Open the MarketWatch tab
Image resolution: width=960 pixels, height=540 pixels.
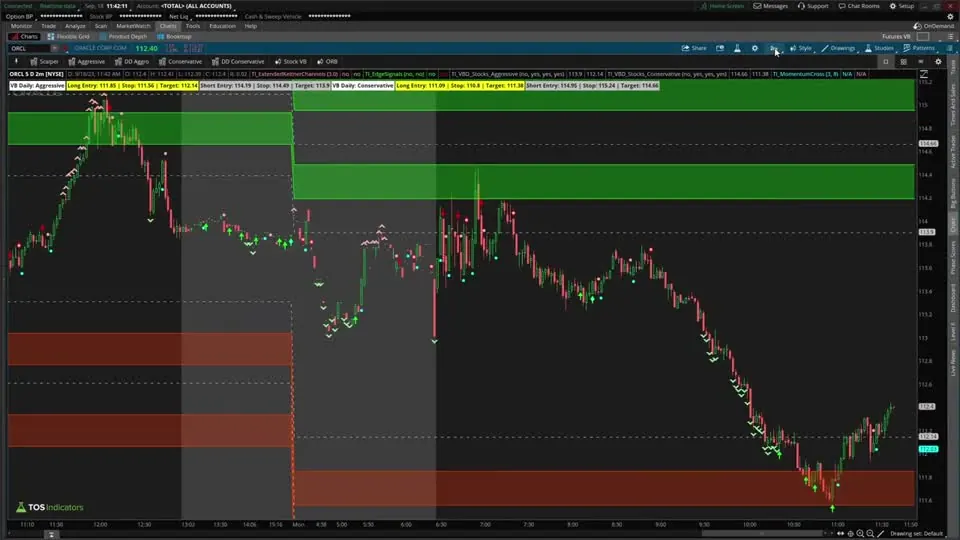pos(133,26)
